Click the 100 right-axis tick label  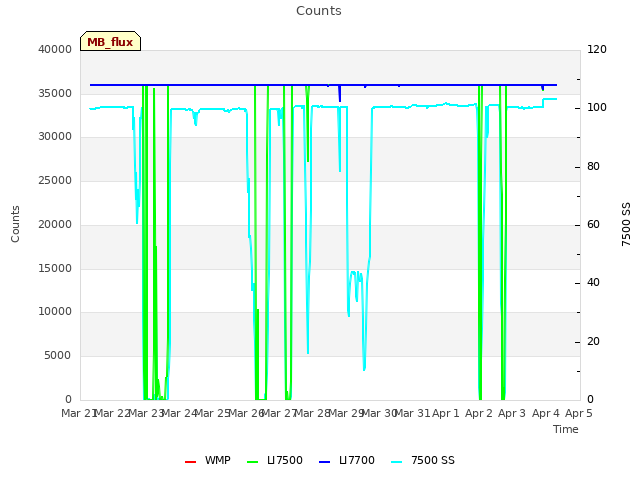pos(597,108)
